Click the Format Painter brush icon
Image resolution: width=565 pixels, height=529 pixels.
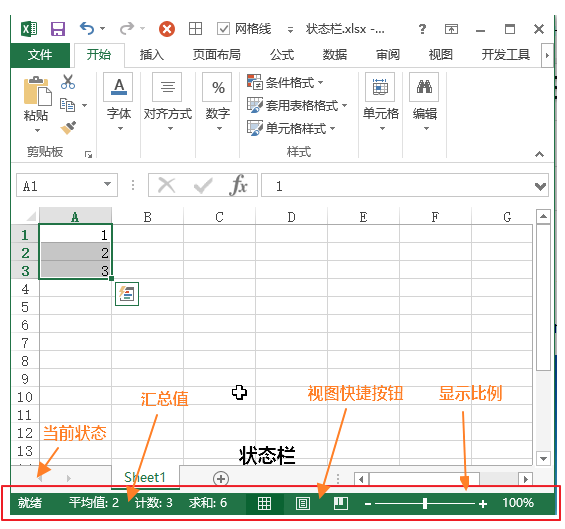[x=68, y=128]
